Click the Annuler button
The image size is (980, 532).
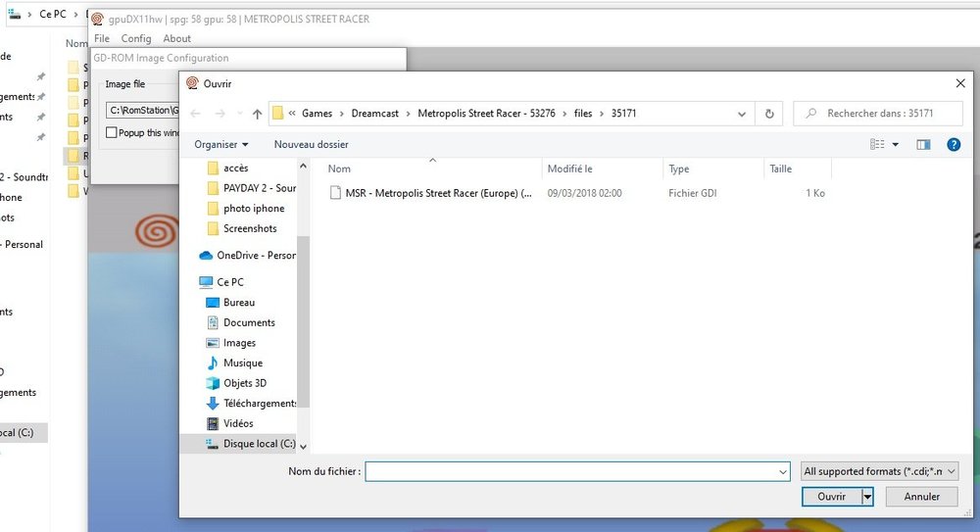click(x=922, y=497)
